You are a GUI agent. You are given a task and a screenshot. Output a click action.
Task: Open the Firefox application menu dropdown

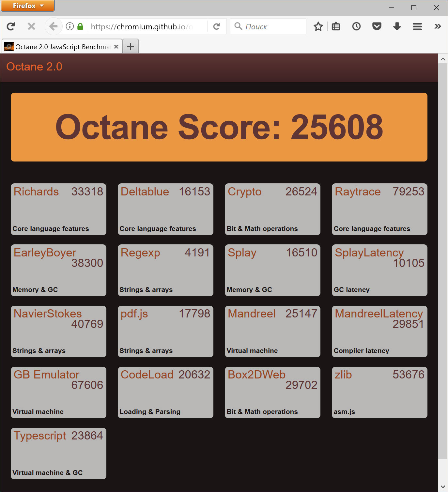click(x=28, y=6)
